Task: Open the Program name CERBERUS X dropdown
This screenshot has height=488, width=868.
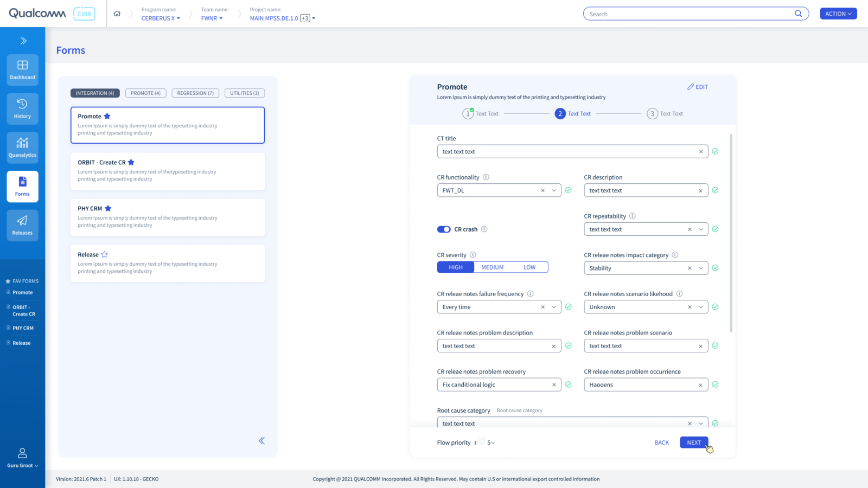Action: 161,18
